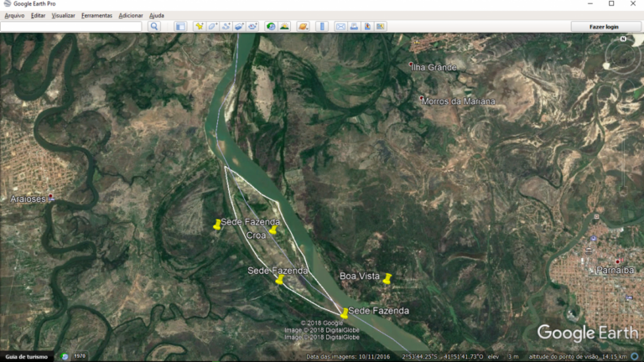Open the planet switcher dropdown

tap(303, 27)
